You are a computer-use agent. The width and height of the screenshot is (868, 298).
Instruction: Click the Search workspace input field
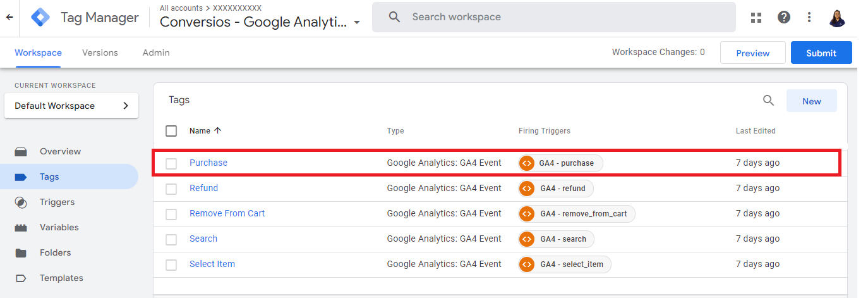pyautogui.click(x=554, y=17)
